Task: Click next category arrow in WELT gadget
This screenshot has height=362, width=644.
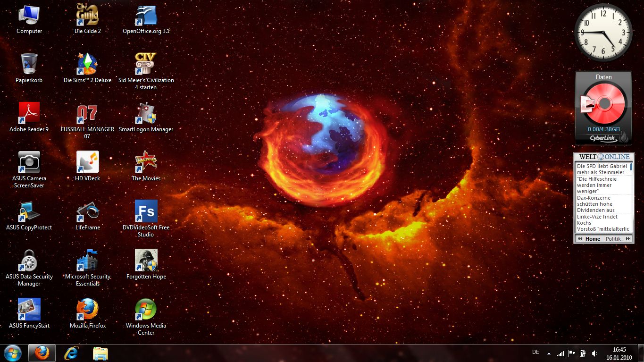Action: (628, 239)
